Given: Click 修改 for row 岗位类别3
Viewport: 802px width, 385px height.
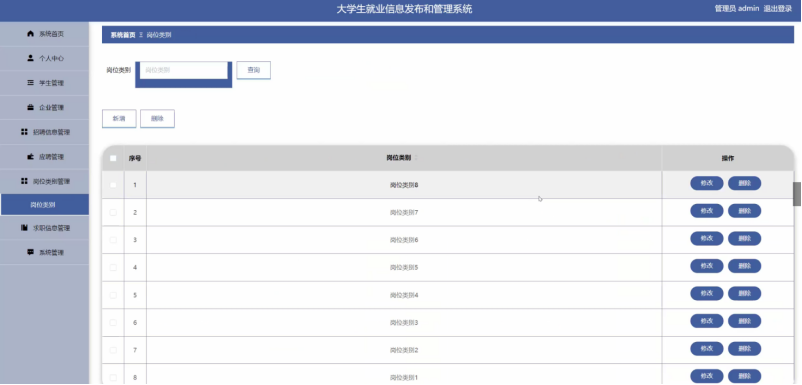Looking at the screenshot, I should [707, 321].
